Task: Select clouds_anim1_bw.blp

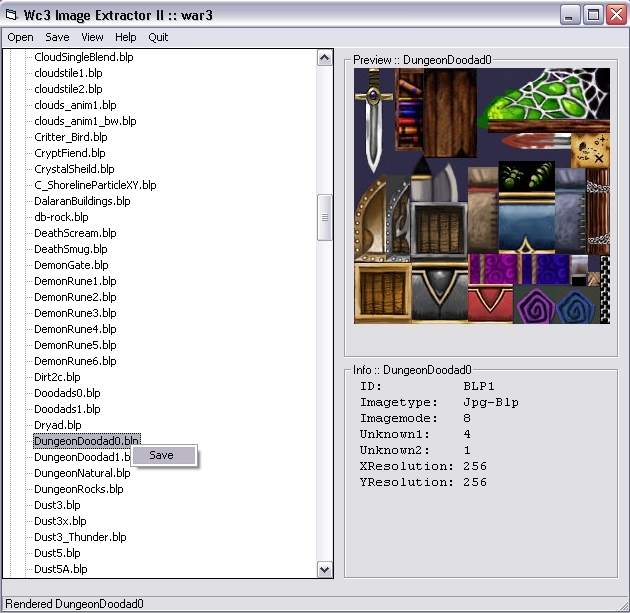Action: [85, 121]
